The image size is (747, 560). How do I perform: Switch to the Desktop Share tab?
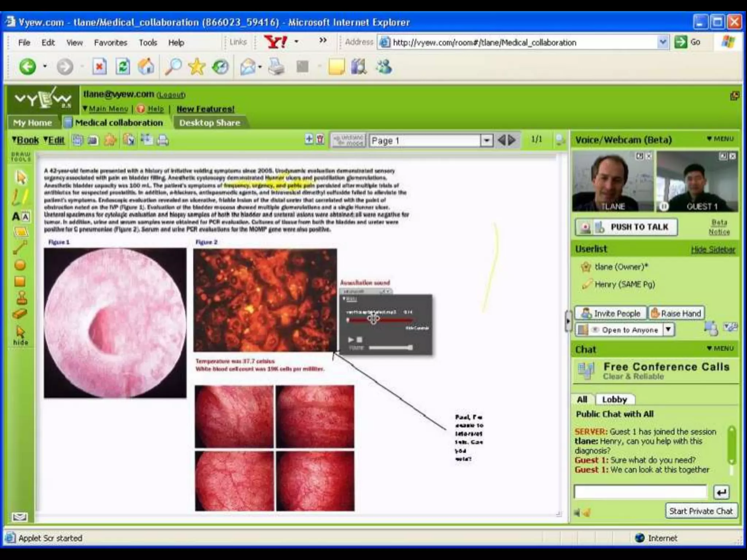click(209, 123)
